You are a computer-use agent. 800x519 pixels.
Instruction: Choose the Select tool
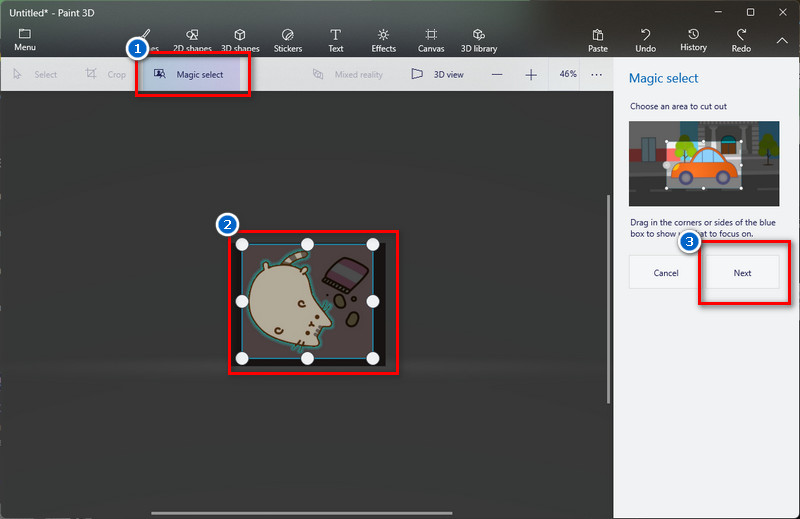(35, 75)
